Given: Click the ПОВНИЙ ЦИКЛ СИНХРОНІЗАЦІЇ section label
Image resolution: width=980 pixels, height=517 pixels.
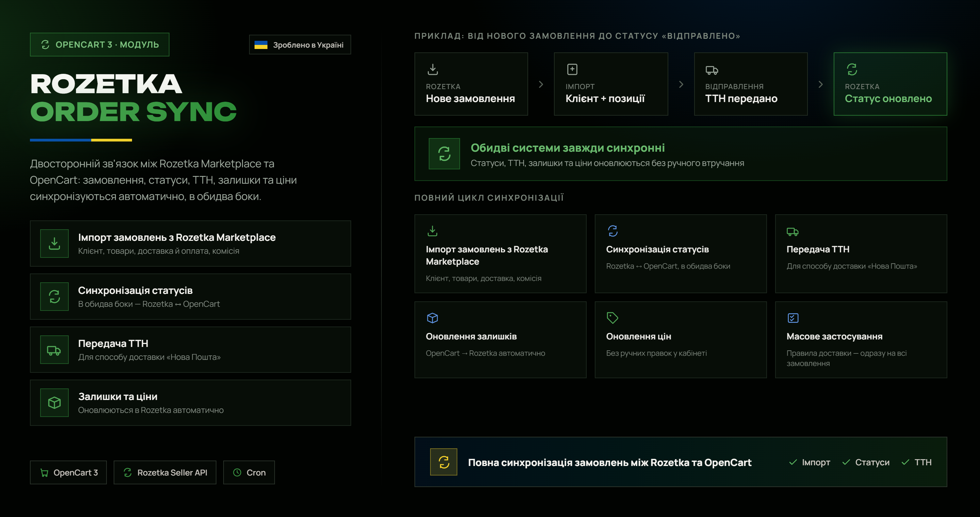Looking at the screenshot, I should [x=489, y=198].
